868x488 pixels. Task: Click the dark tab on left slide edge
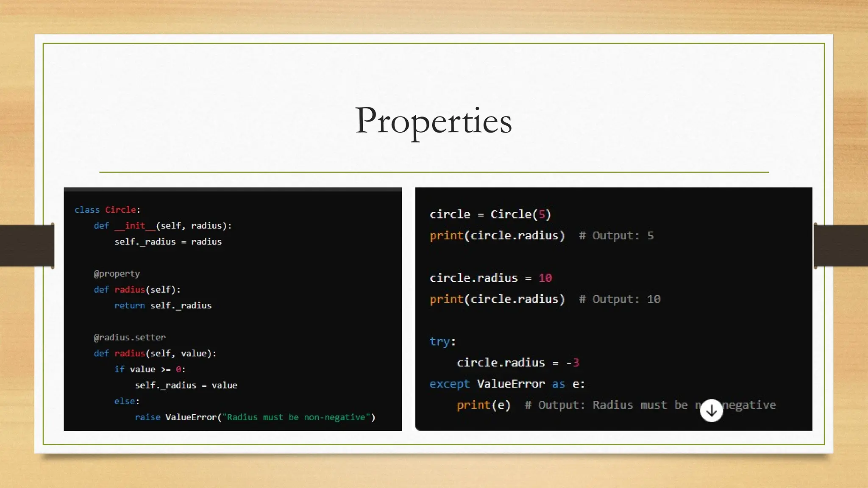(x=27, y=246)
